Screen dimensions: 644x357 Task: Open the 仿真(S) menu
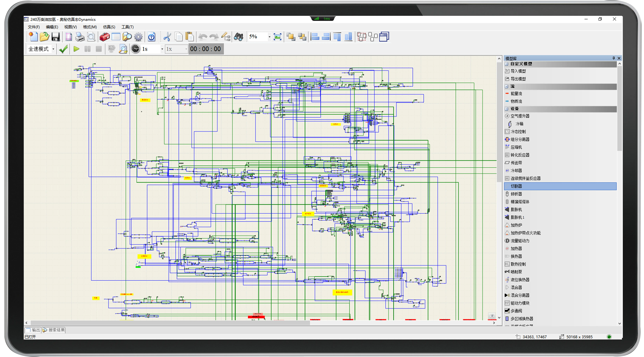(109, 27)
